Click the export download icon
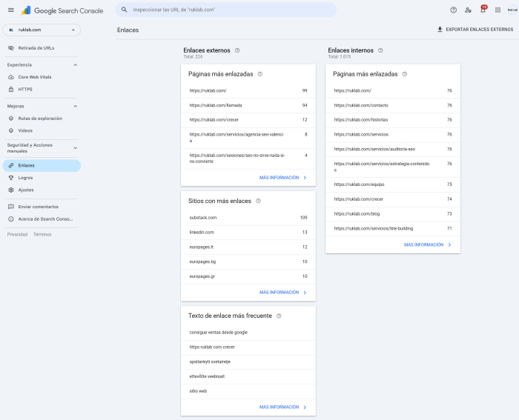Screen dimensions: 519x420 tap(440, 30)
